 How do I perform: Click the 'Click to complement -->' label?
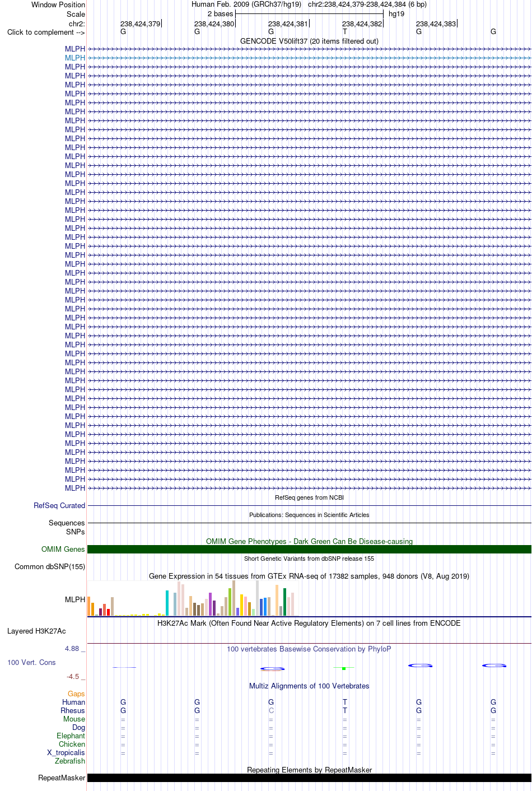pyautogui.click(x=46, y=32)
